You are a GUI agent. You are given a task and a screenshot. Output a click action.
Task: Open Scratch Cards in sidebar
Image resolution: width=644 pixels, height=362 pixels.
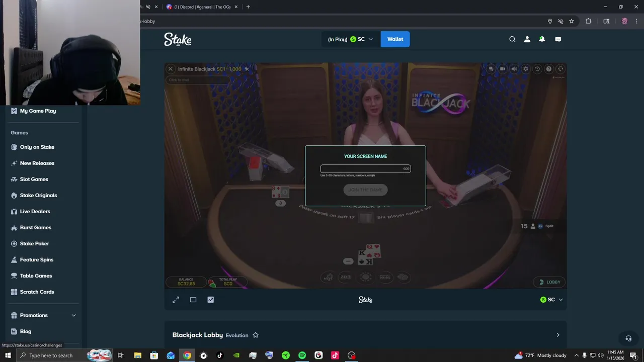37,292
